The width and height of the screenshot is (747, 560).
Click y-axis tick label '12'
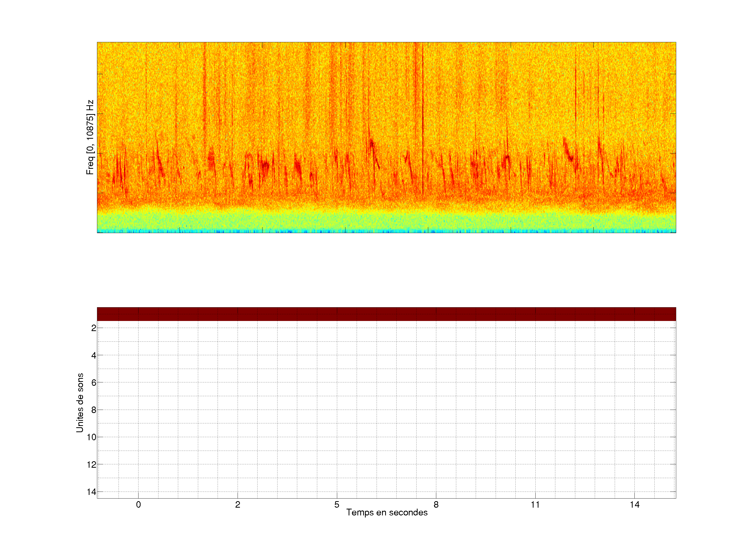point(92,465)
